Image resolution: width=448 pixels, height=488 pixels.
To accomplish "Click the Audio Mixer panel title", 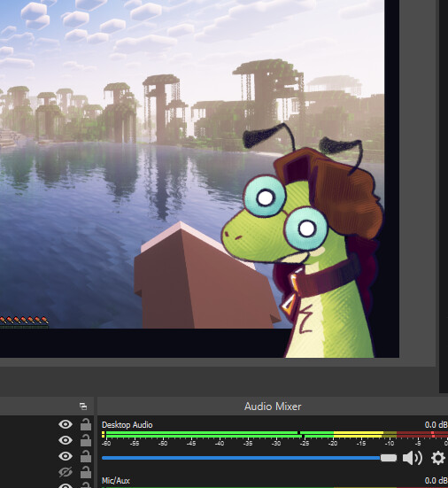I will pos(273,407).
